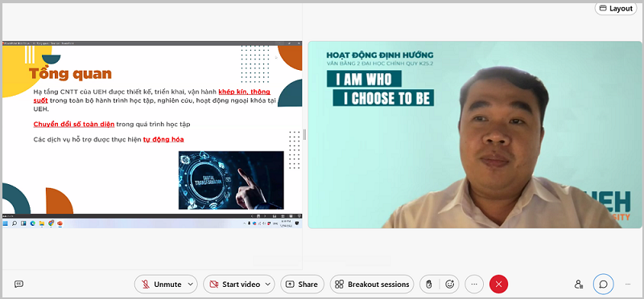Click File Explorer icon in shared taskbar

tap(42, 223)
